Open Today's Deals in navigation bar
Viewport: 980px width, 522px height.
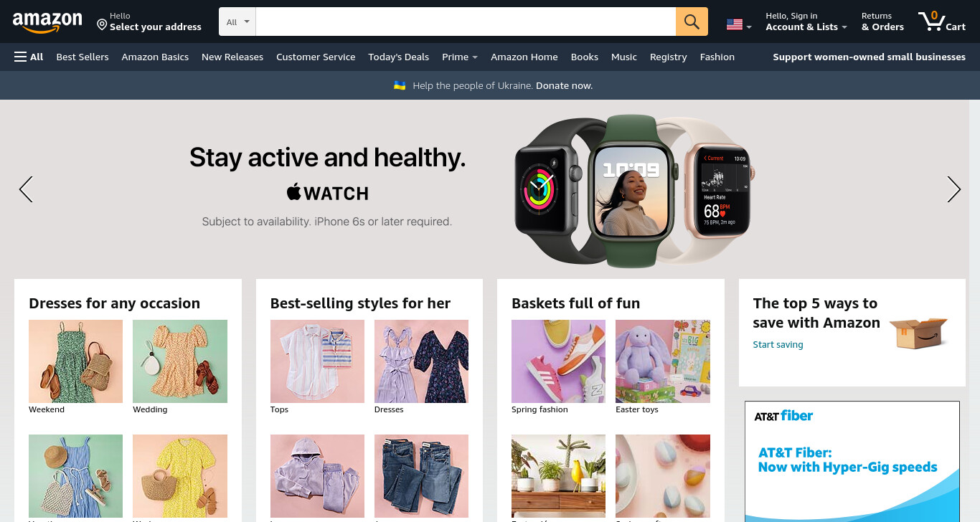click(398, 57)
